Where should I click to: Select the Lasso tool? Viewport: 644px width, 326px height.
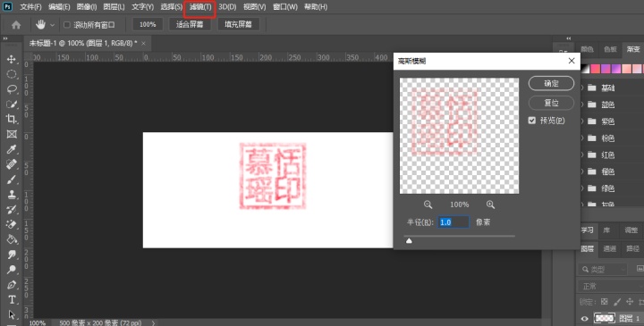pyautogui.click(x=12, y=89)
